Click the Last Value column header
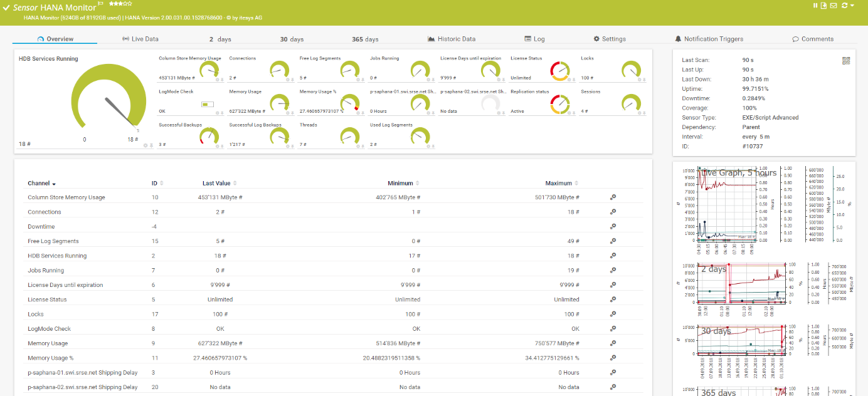The height and width of the screenshot is (396, 868). point(216,184)
